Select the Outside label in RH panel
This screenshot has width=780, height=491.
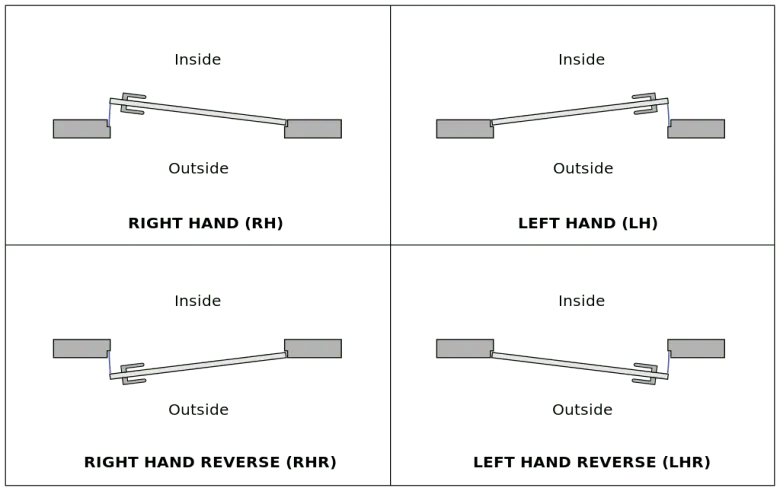pyautogui.click(x=198, y=168)
